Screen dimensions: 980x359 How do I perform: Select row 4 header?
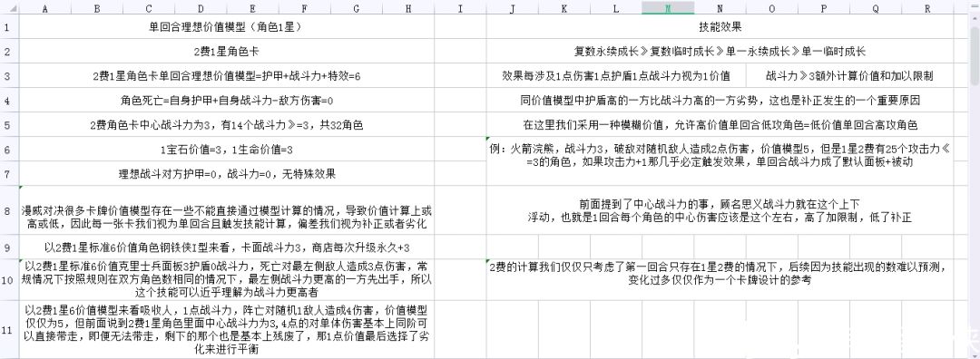(x=9, y=100)
